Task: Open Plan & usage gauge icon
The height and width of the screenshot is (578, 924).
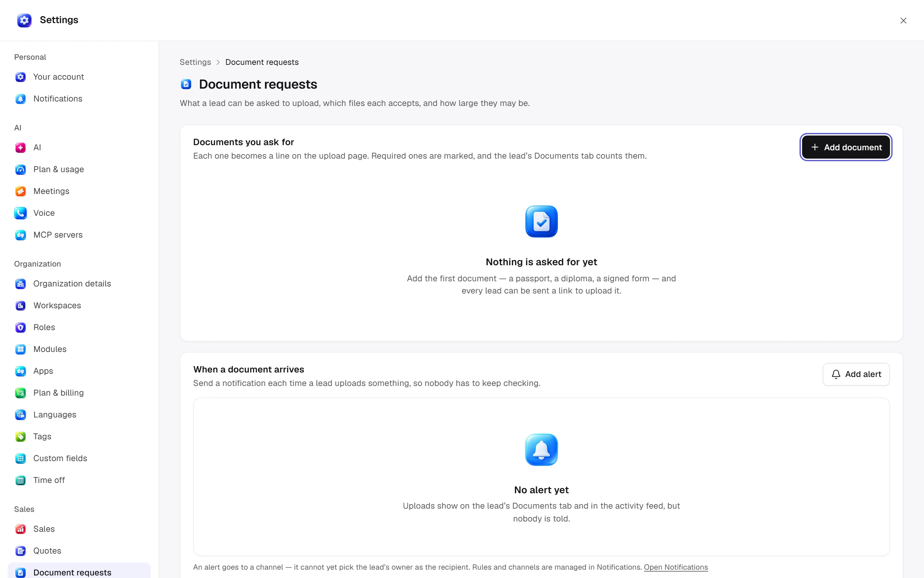Action: (21, 169)
